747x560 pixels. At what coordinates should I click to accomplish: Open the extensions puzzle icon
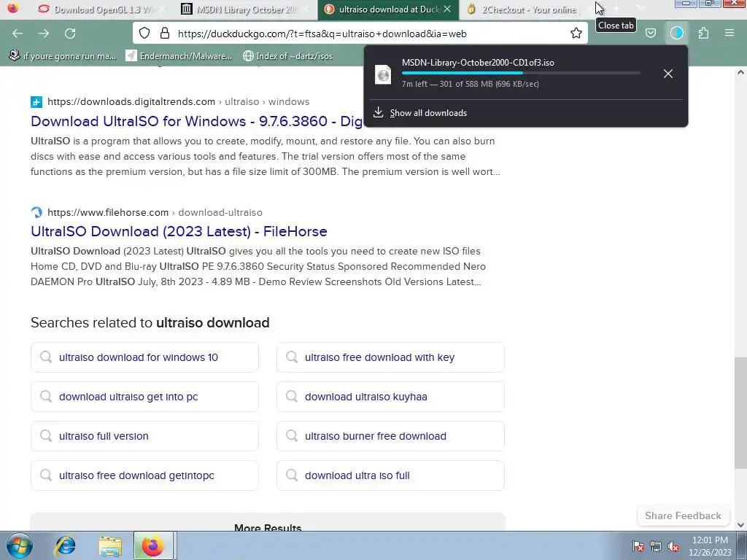pyautogui.click(x=703, y=34)
